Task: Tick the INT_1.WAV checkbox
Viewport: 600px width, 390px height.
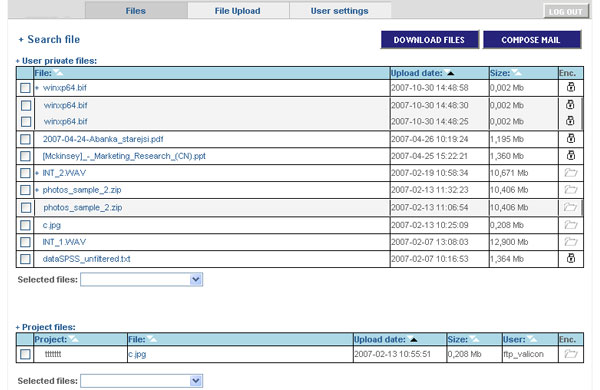Action: (x=25, y=242)
